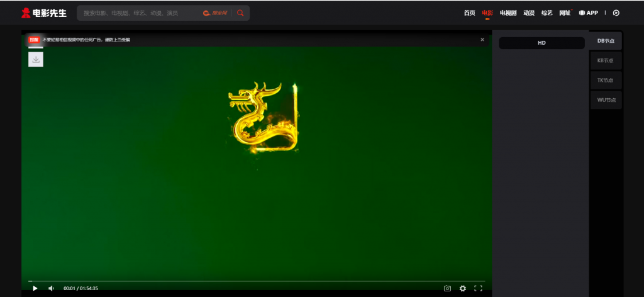Mute the video volume
Image resolution: width=644 pixels, height=297 pixels.
pyautogui.click(x=52, y=288)
